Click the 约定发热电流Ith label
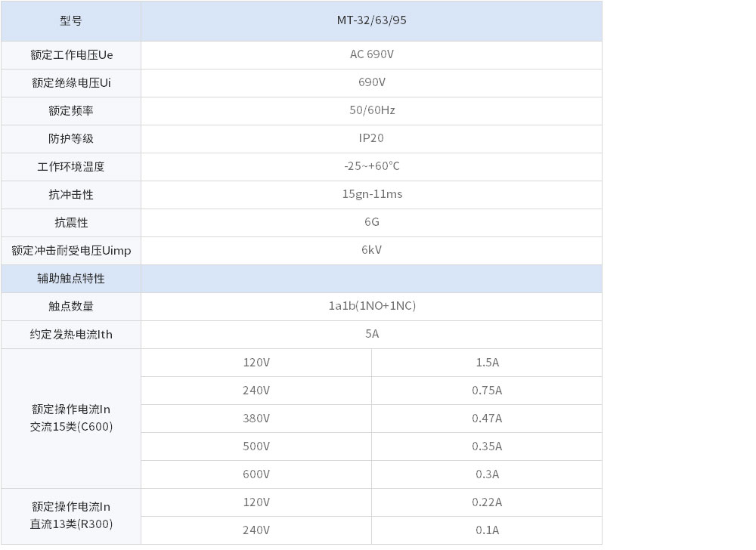The width and height of the screenshot is (756, 550). [x=71, y=334]
